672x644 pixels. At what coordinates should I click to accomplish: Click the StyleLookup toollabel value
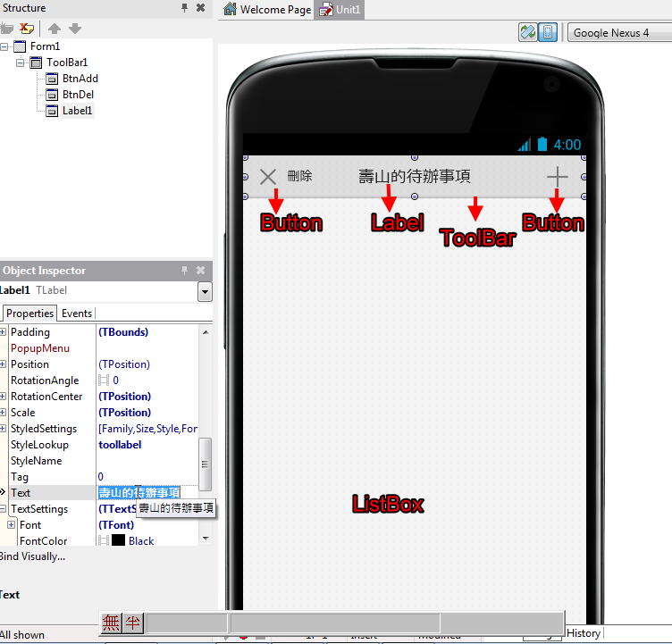click(120, 445)
